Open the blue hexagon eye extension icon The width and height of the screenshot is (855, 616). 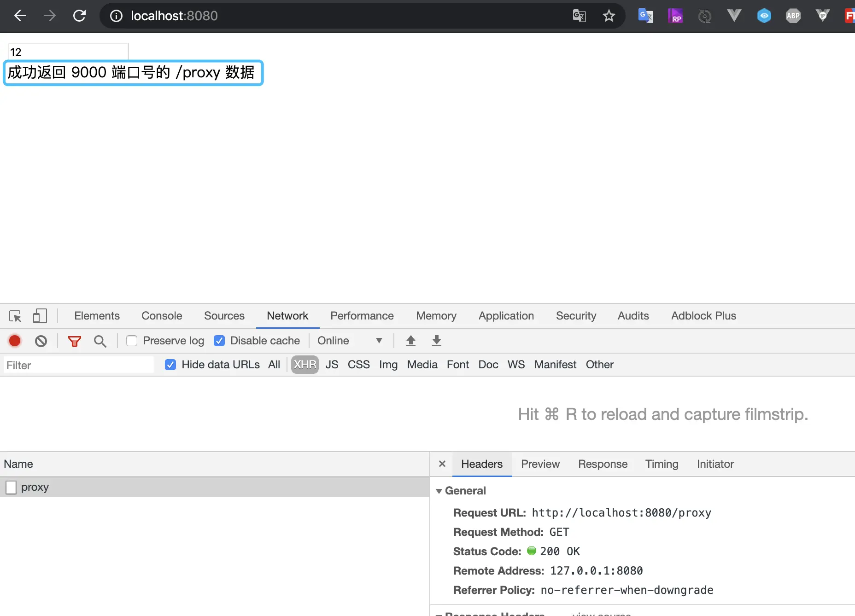pos(764,16)
